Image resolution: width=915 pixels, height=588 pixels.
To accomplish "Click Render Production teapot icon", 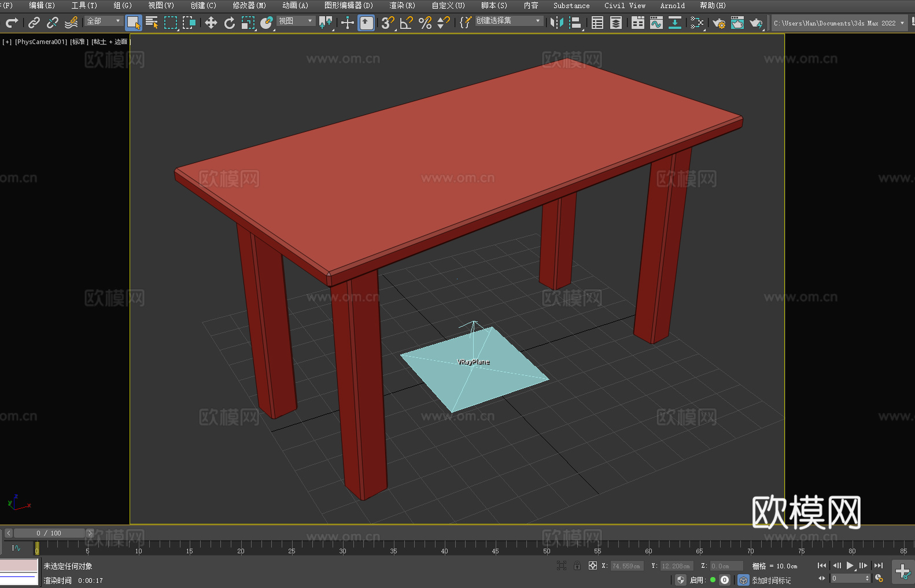I will 756,23.
